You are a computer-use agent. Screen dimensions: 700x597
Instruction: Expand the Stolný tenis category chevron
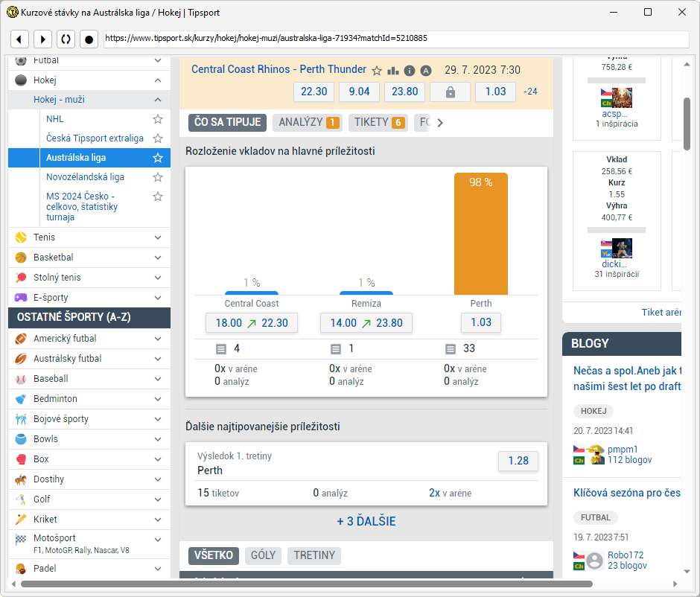[x=158, y=278]
